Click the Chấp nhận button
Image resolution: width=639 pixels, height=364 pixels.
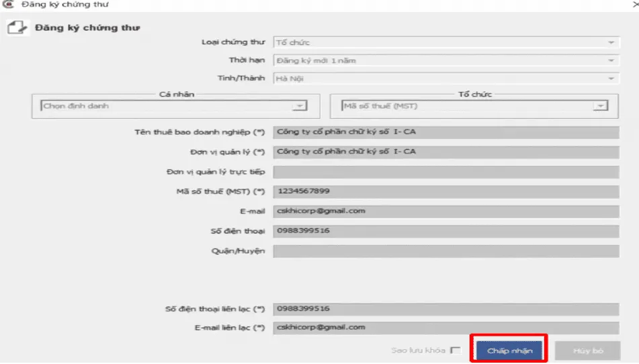(x=509, y=350)
